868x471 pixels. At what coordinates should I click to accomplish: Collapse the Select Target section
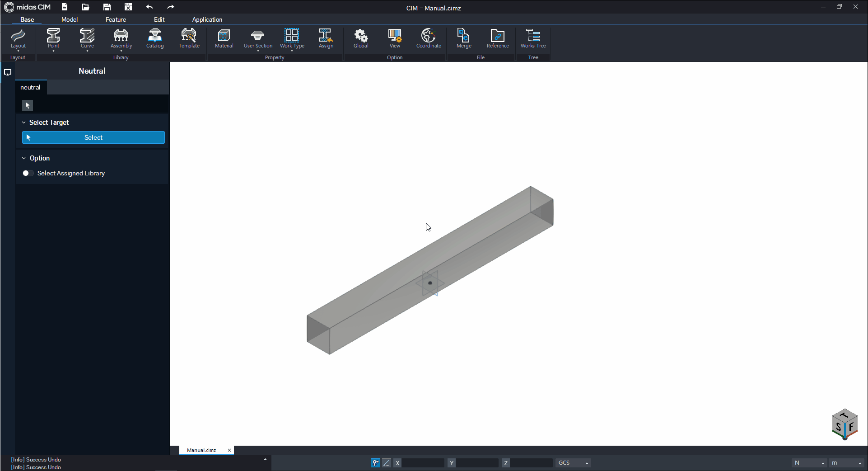point(24,122)
